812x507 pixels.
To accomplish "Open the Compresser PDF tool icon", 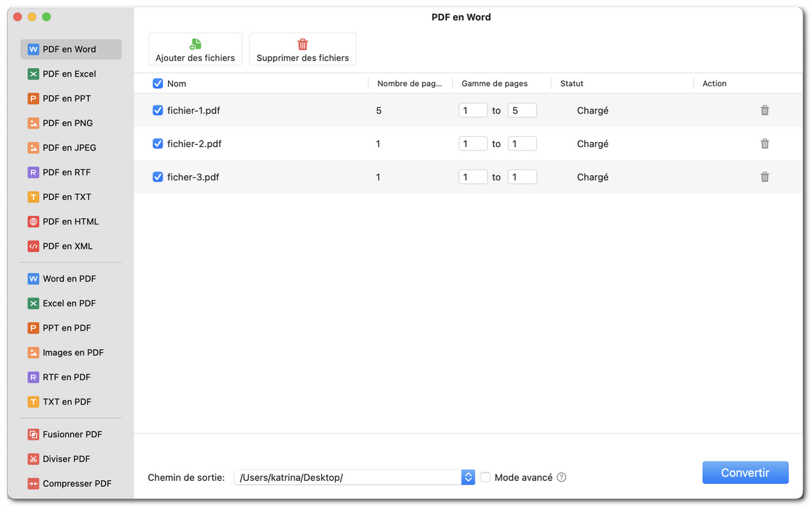I will pyautogui.click(x=33, y=483).
